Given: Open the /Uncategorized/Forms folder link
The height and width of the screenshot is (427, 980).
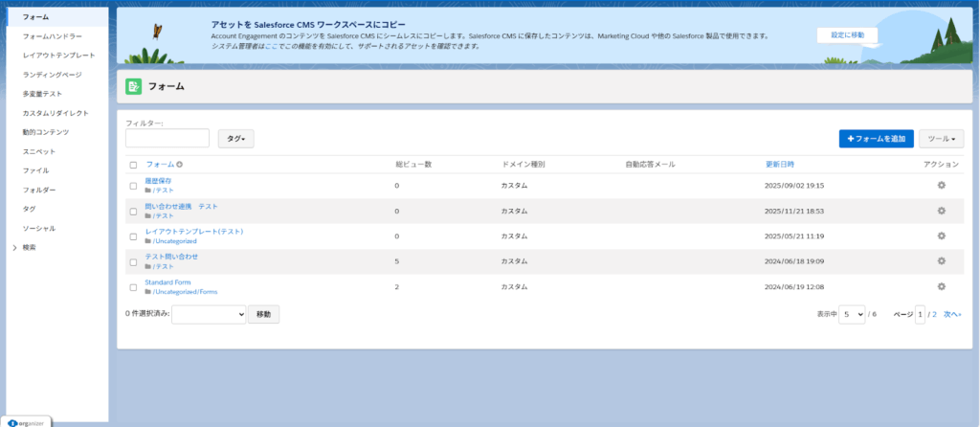Looking at the screenshot, I should click(185, 291).
